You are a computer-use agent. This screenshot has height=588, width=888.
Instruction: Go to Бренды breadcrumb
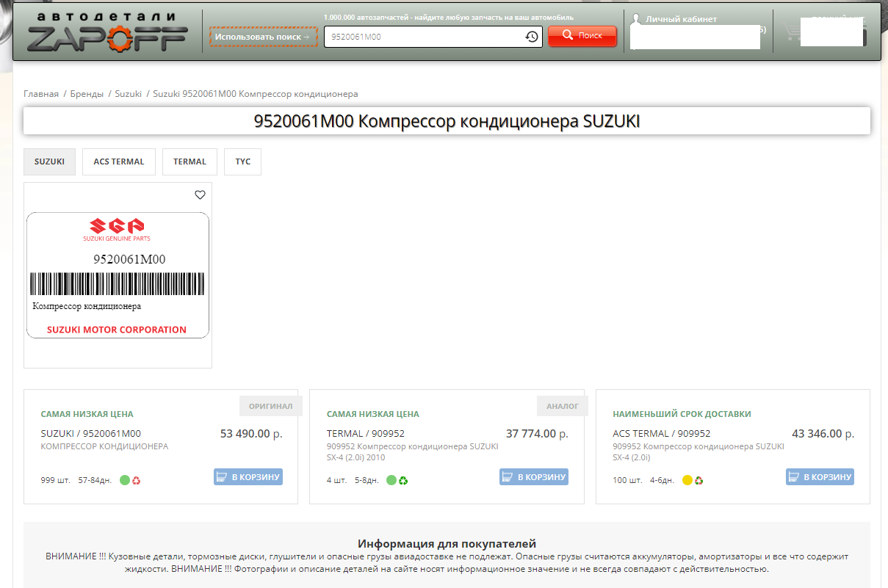(87, 94)
